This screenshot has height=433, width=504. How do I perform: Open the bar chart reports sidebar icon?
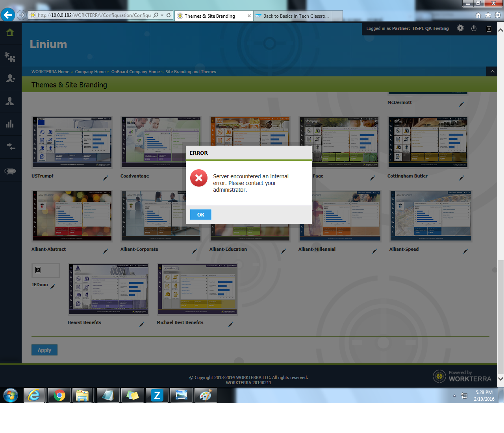10,124
